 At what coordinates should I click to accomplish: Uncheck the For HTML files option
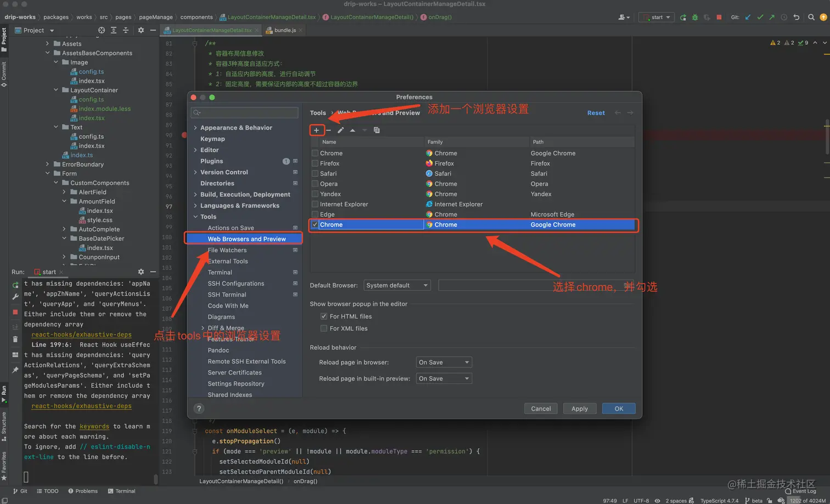coord(324,316)
